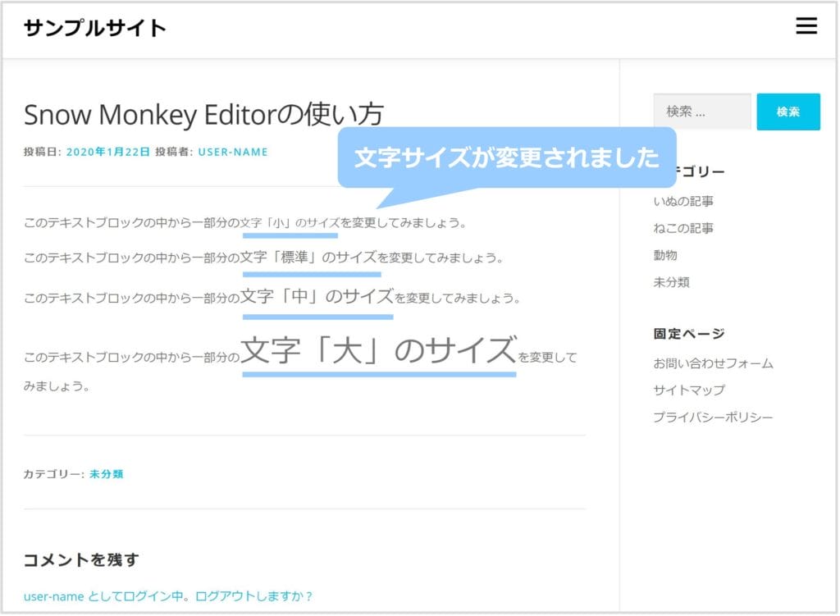Image resolution: width=840 pixels, height=616 pixels.
Task: Open the いぬの記事 category link
Action: (x=683, y=202)
